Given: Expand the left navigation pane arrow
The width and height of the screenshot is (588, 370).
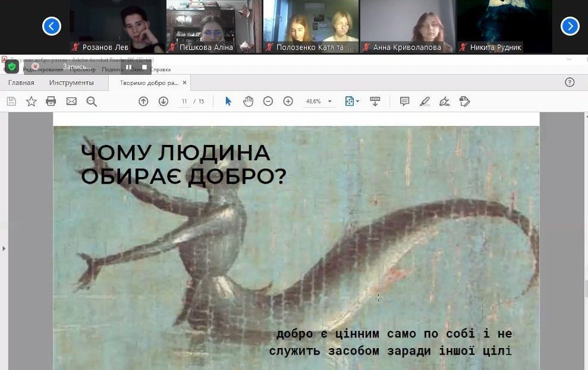Looking at the screenshot, I should [x=4, y=248].
